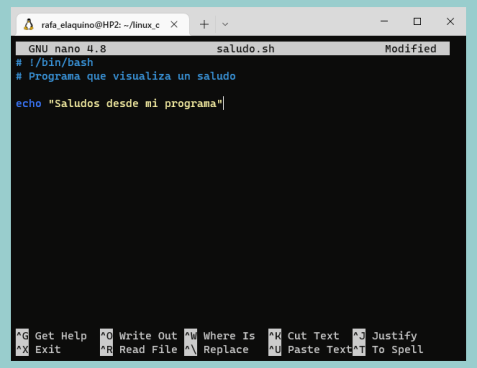Click the ^T To Spell shortcut

388,349
